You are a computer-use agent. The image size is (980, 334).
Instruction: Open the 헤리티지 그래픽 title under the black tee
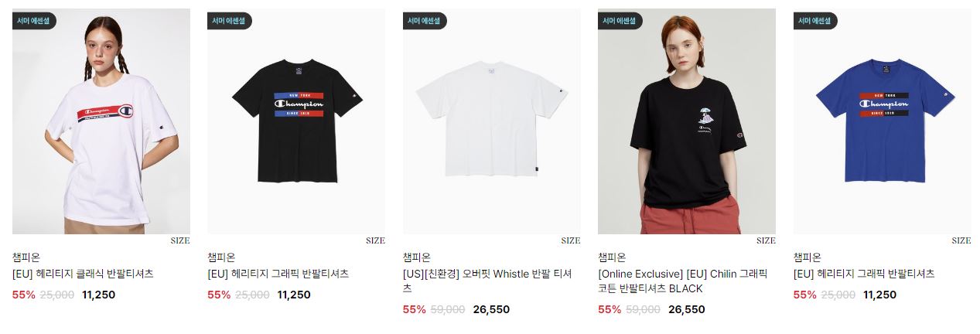pos(278,274)
